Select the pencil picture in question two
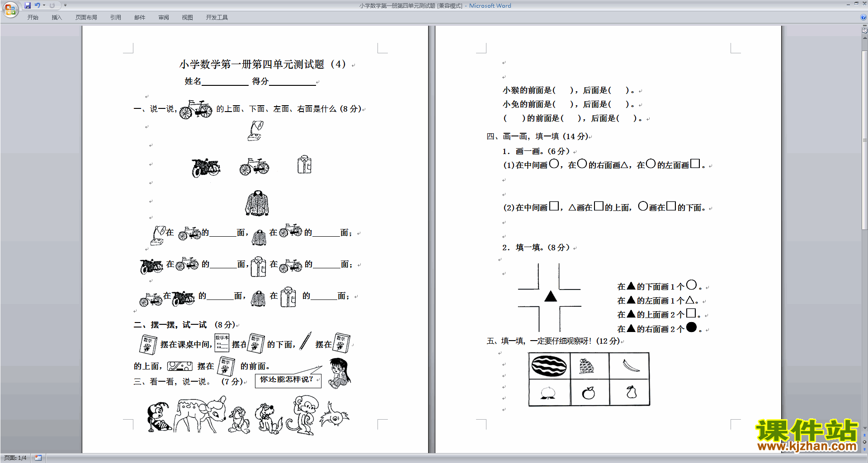 tap(306, 341)
